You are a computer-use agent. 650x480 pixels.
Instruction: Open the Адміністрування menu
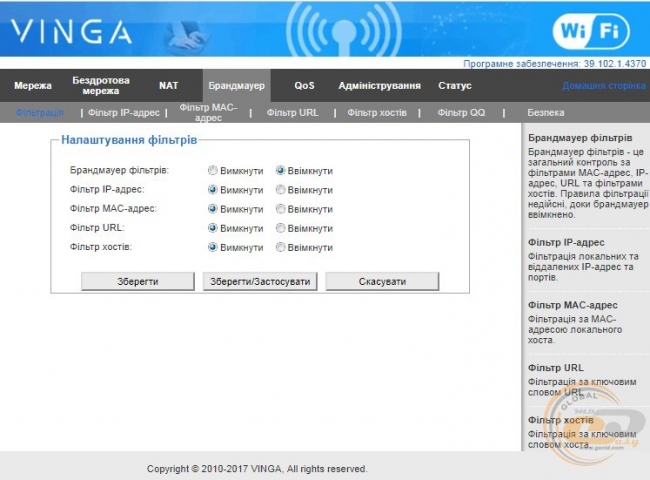[379, 86]
